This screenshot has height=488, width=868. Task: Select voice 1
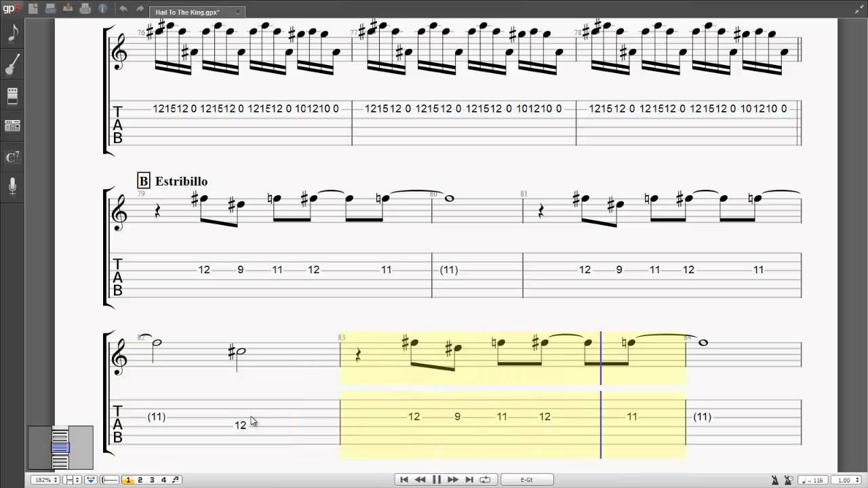coord(128,480)
